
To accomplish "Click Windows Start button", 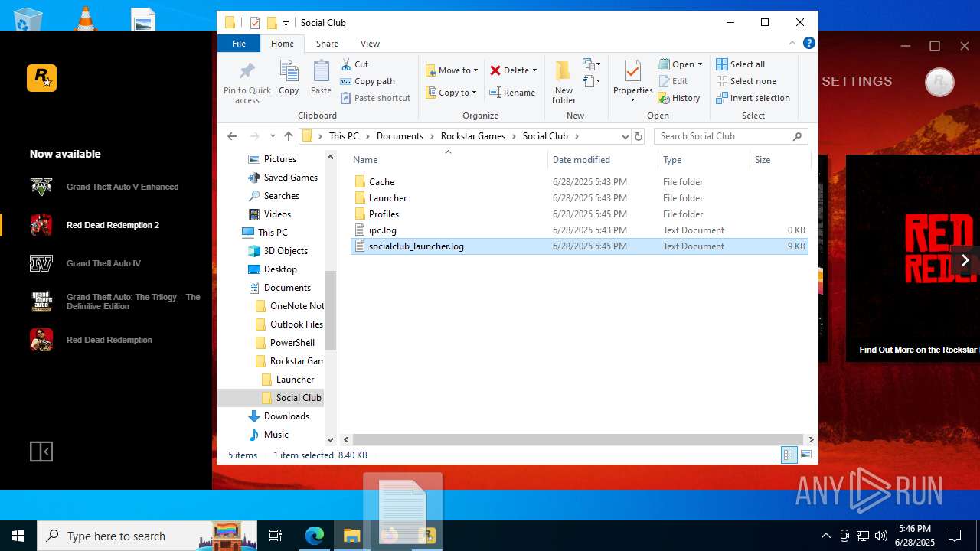I will [x=18, y=536].
